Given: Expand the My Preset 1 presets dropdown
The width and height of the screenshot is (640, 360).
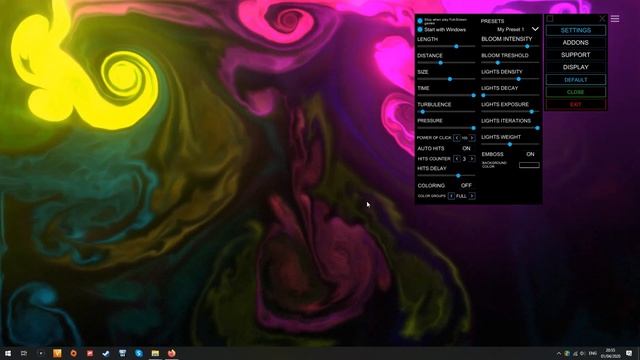Looking at the screenshot, I should 535,29.
